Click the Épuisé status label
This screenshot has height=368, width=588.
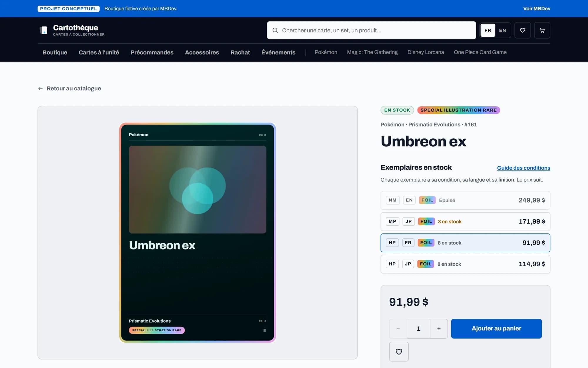click(x=447, y=200)
